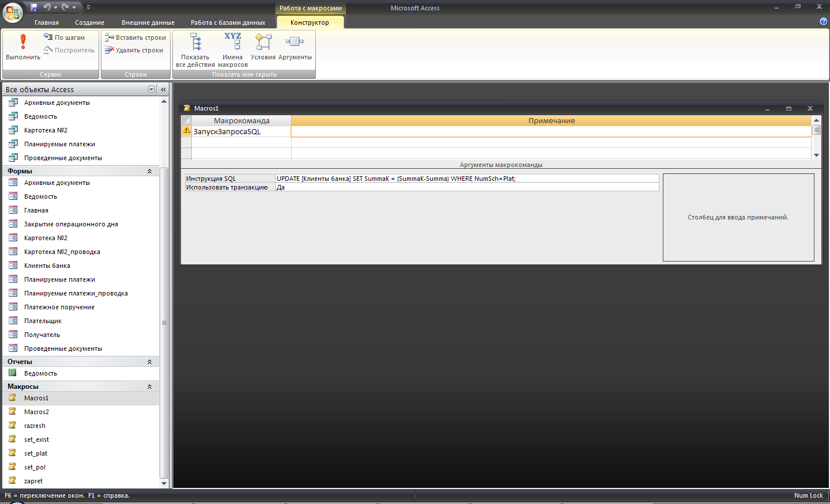Image resolution: width=830 pixels, height=504 pixels.
Task: Select table Архивные документы at top
Action: click(81, 103)
